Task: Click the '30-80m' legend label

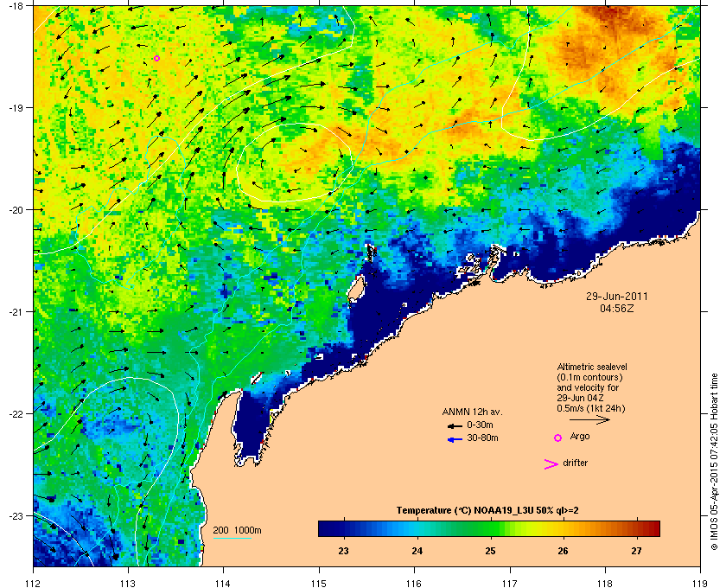Action: tap(482, 438)
